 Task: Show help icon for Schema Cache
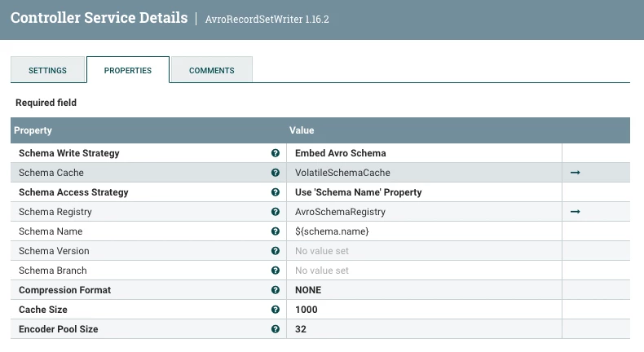pos(276,173)
